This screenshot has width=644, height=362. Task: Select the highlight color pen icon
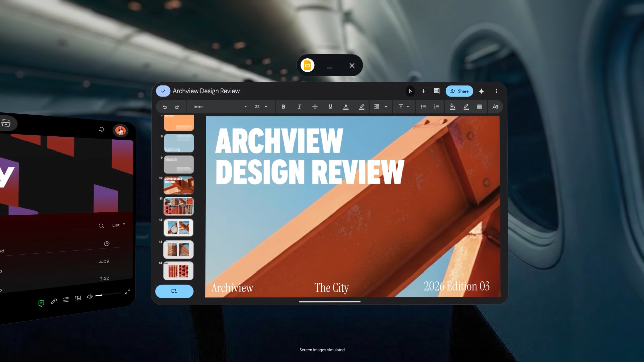tap(362, 107)
